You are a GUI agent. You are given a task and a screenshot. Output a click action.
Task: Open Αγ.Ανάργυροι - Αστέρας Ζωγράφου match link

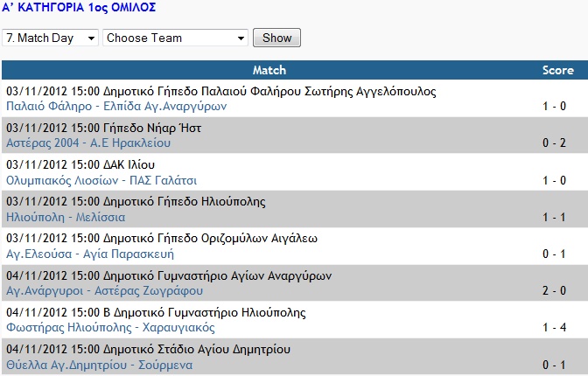105,290
